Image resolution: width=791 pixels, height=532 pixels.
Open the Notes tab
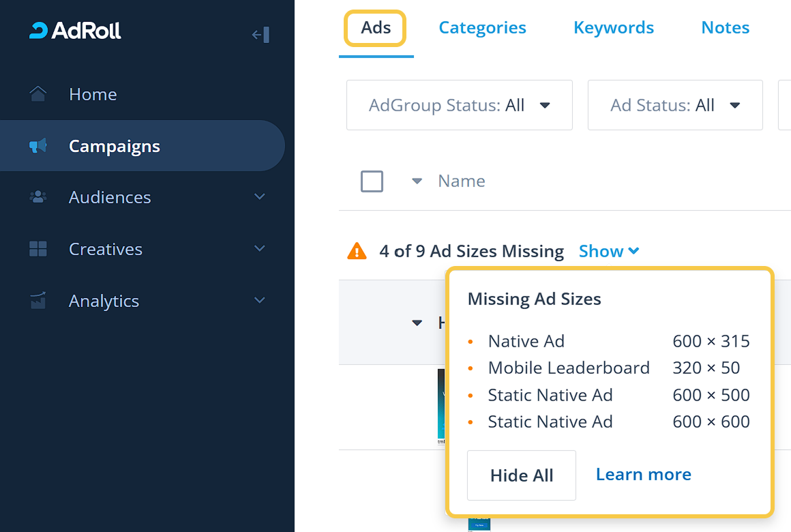click(x=725, y=28)
